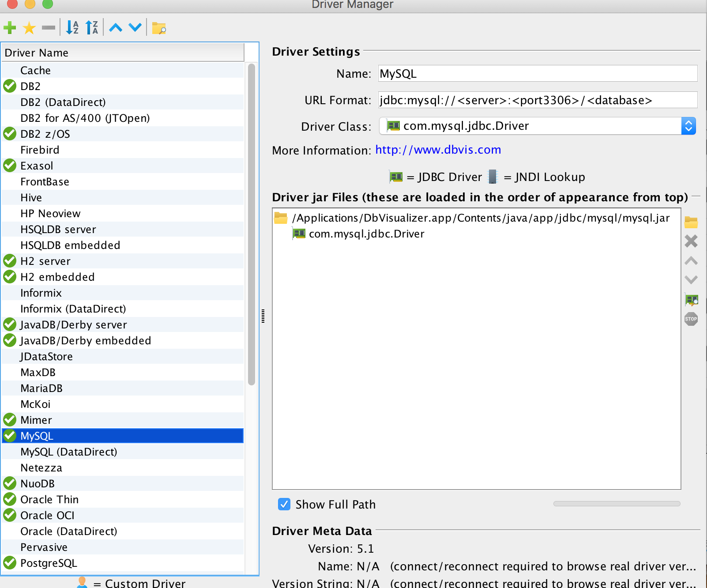Select the Informix (DataDirect) driver

tap(123, 309)
